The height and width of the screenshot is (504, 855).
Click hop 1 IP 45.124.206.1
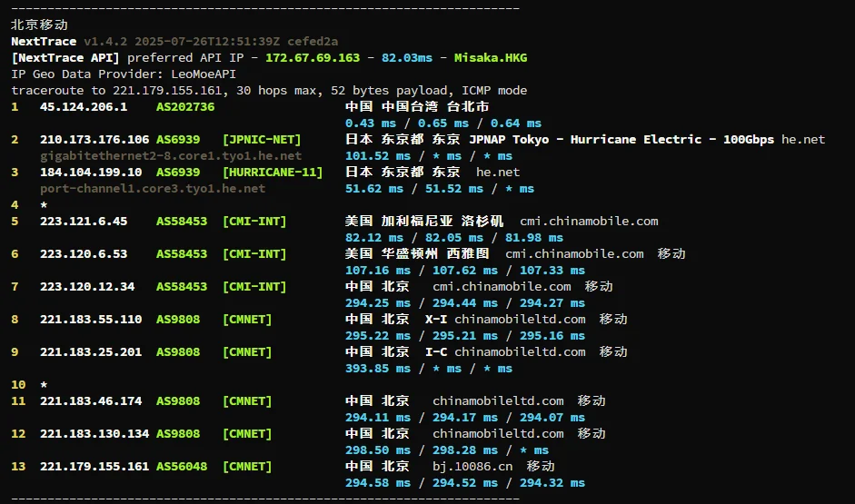[84, 106]
